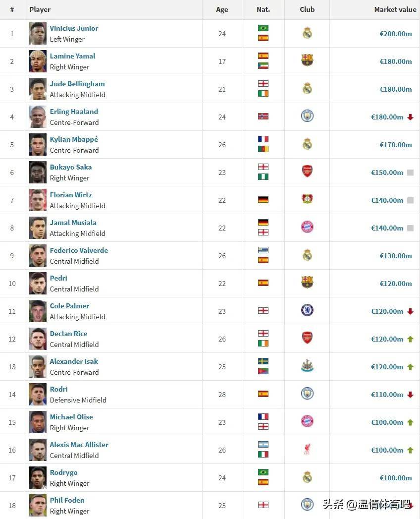Click Liverpool crest in Alexis Mac Allister row
This screenshot has height=519, width=420.
tap(307, 449)
